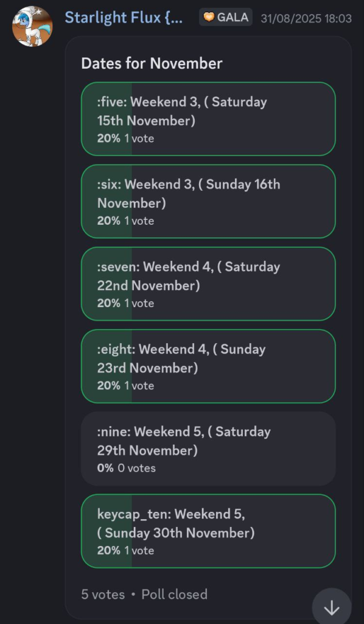Click 20% percentage on Sunday 16th option
The width and height of the screenshot is (364, 624).
point(109,221)
